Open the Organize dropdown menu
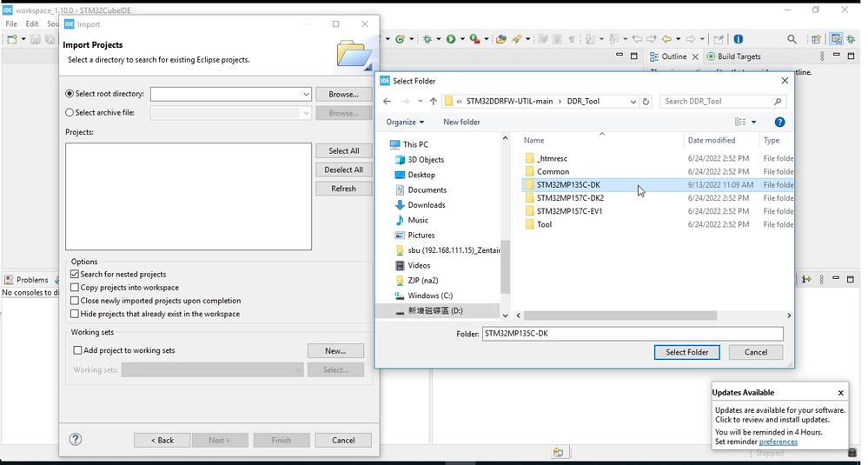Screen dimensions: 868x465 coord(405,122)
